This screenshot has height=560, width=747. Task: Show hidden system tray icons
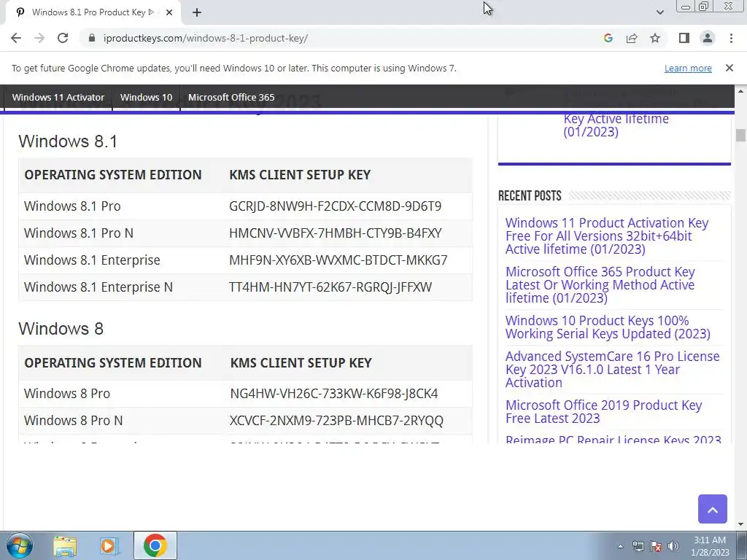pyautogui.click(x=620, y=546)
